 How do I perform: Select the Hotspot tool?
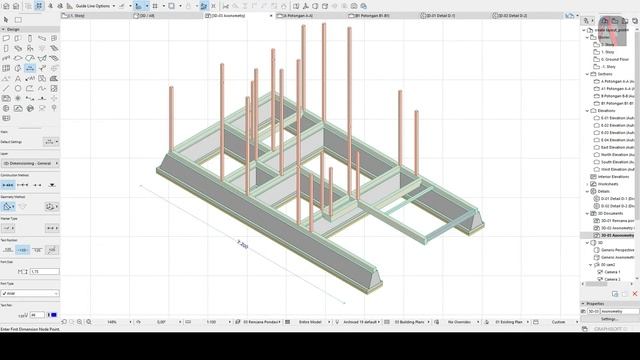[18, 98]
